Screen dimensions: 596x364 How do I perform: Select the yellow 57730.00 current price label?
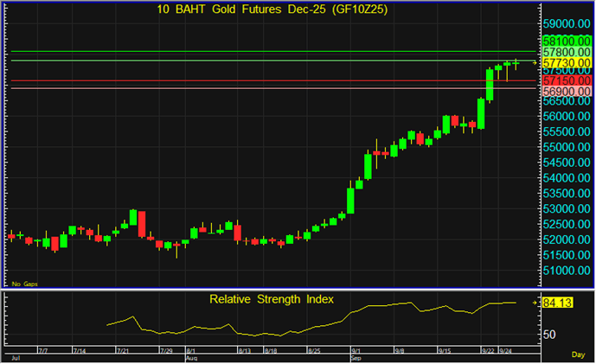click(x=566, y=63)
